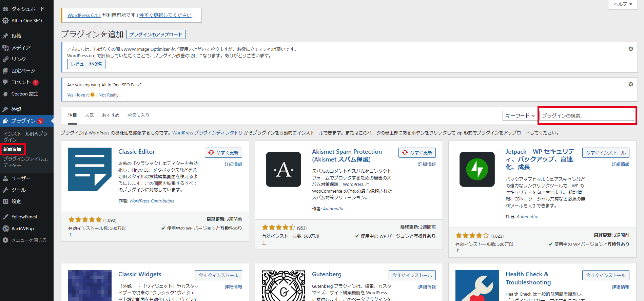View 詳細情報 for Gutenberg

click(427, 287)
